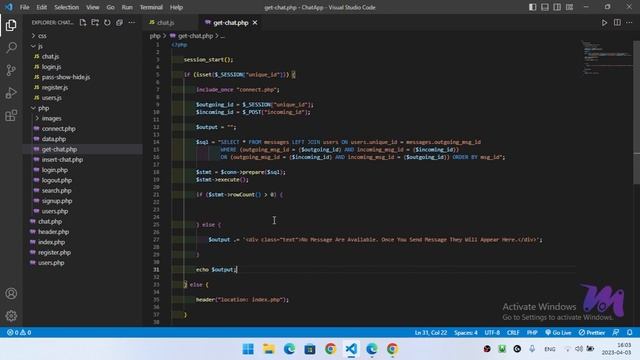
Task: Open pass-show-hide.js file
Action: pyautogui.click(x=66, y=77)
